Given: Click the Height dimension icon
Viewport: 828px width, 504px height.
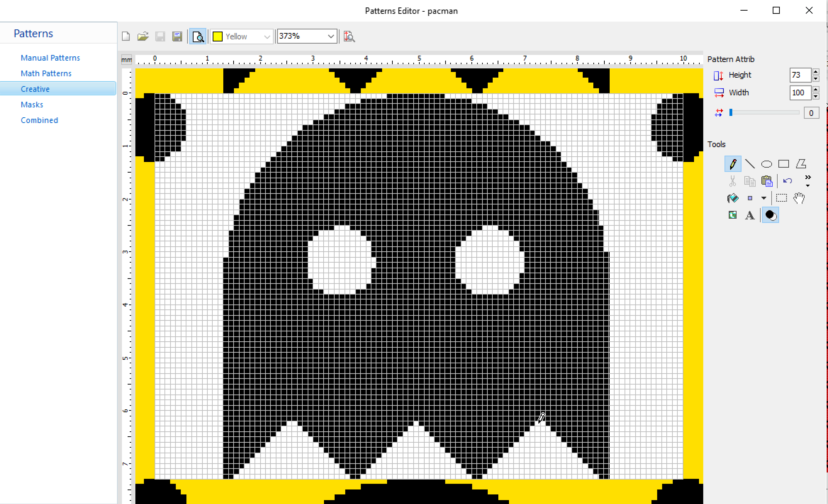Looking at the screenshot, I should click(x=718, y=75).
